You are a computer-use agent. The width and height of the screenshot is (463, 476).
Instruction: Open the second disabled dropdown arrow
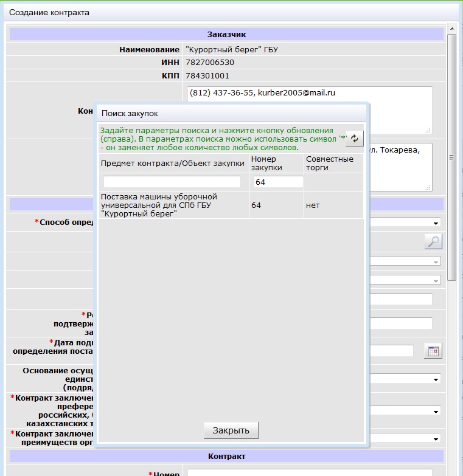coord(436,281)
